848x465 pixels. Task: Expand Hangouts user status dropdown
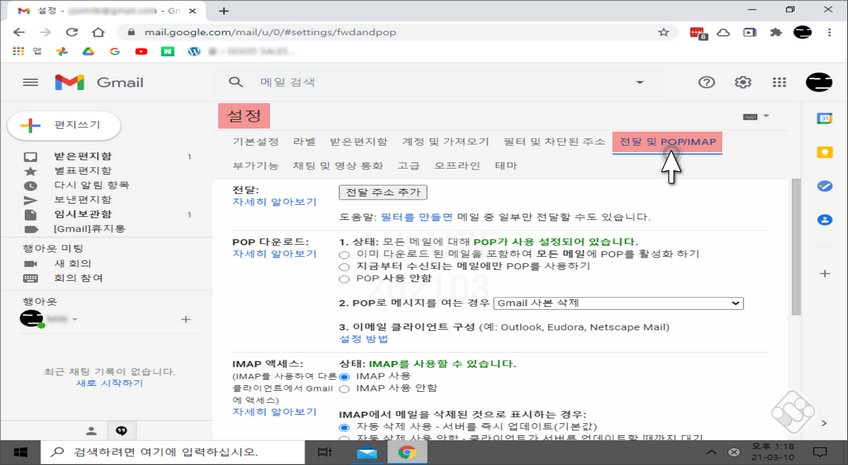pyautogui.click(x=75, y=319)
